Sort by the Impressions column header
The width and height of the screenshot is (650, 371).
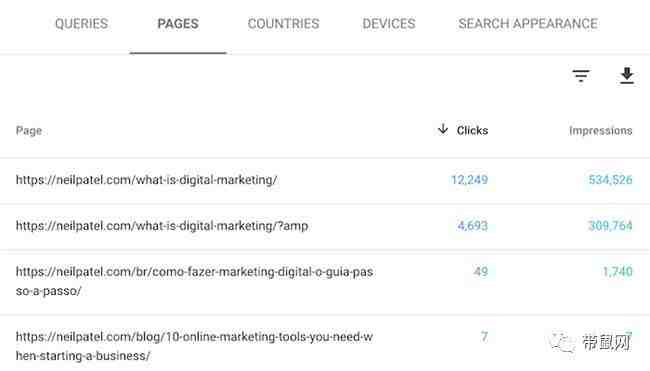(x=601, y=131)
